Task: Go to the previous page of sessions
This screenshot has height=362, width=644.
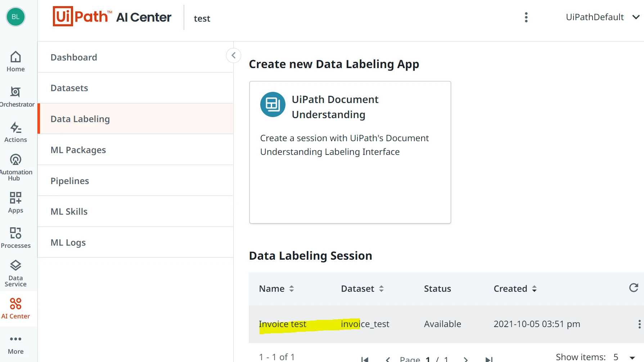Action: click(388, 359)
